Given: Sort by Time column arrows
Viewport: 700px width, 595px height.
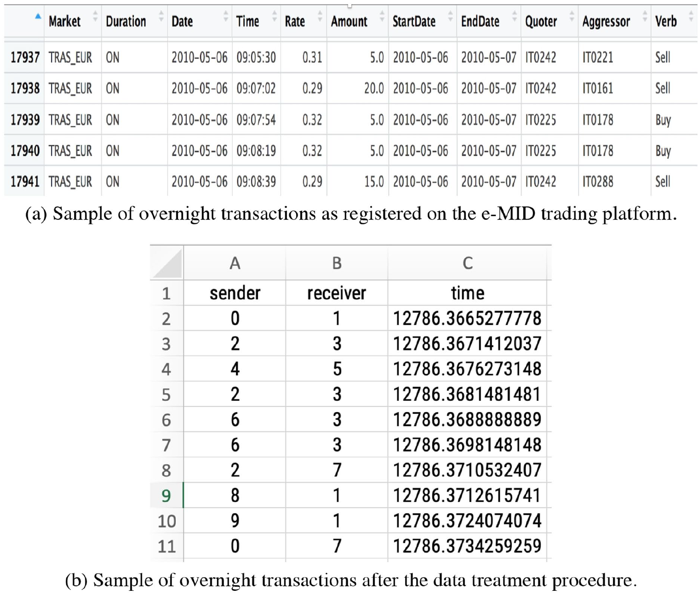Looking at the screenshot, I should (274, 17).
